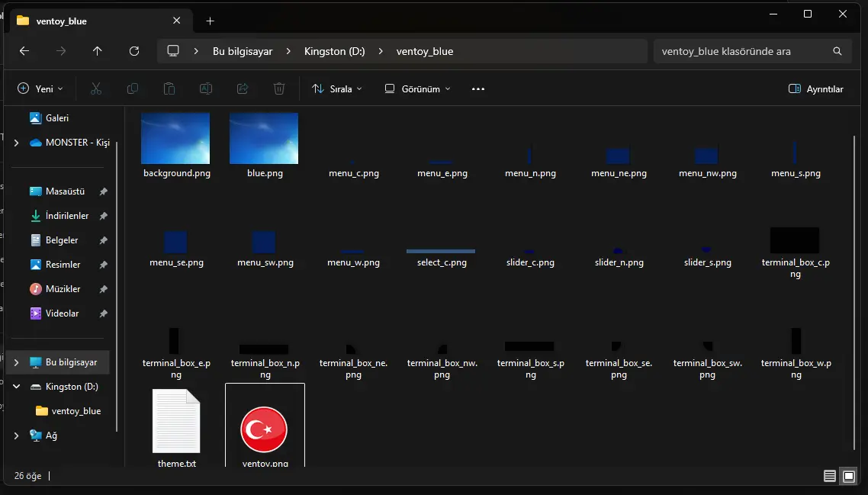Image resolution: width=868 pixels, height=495 pixels.
Task: Unpin Videolar with its pin icon
Action: (x=103, y=313)
